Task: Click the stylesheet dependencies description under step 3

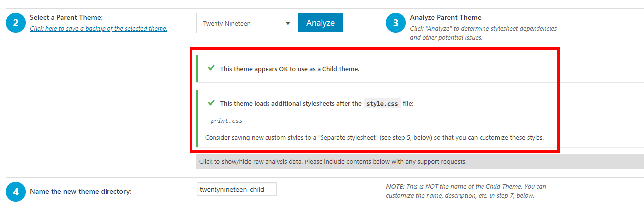Action: [x=483, y=33]
